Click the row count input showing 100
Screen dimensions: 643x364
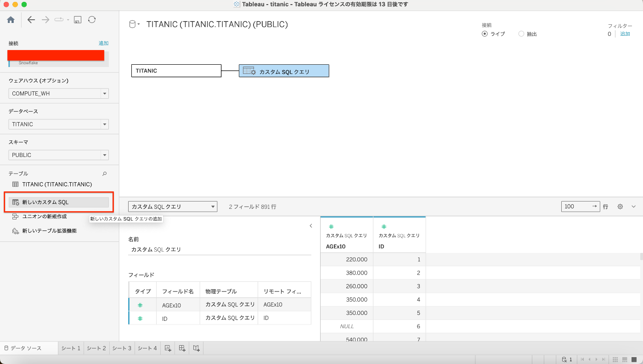pyautogui.click(x=581, y=207)
